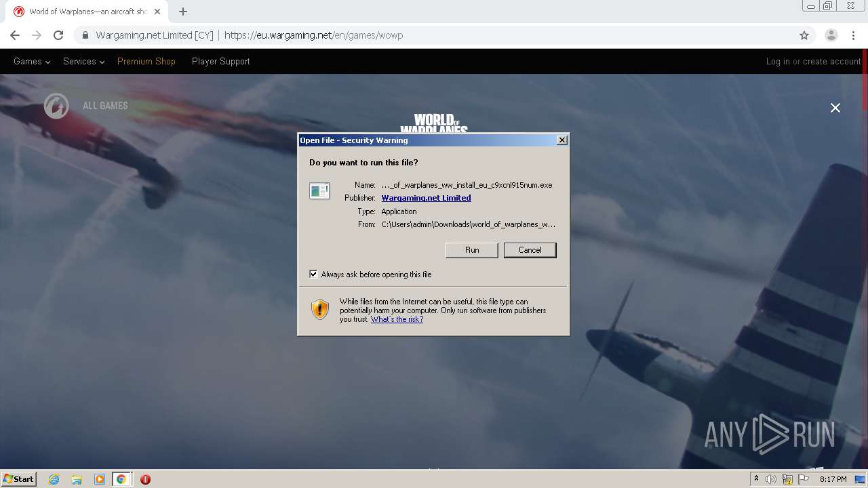Click the Action Center flag icon
This screenshot has height=488, width=868.
click(x=804, y=479)
